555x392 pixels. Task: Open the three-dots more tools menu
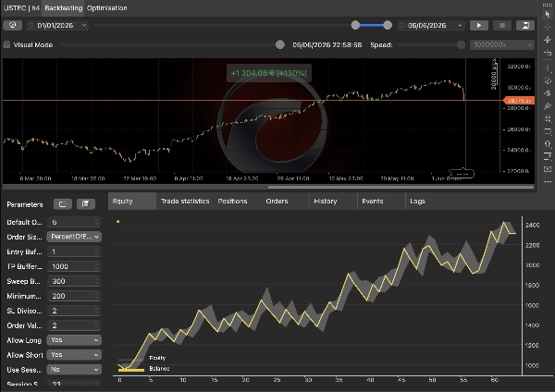[548, 181]
